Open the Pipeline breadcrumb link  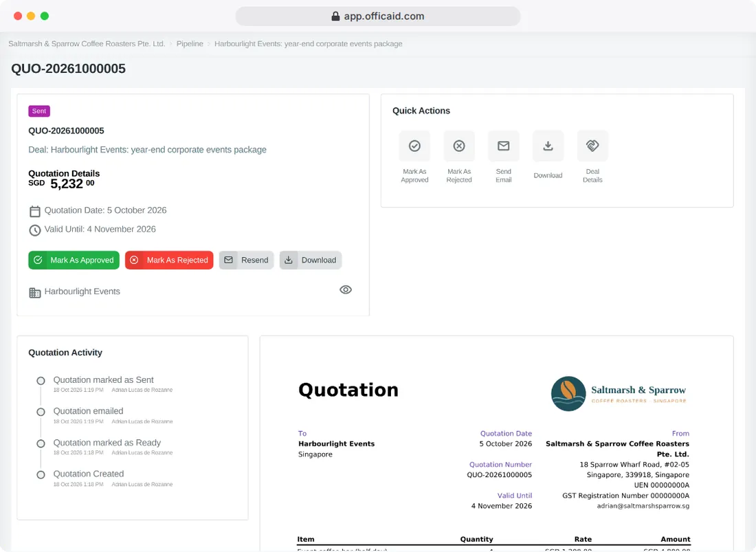(190, 43)
